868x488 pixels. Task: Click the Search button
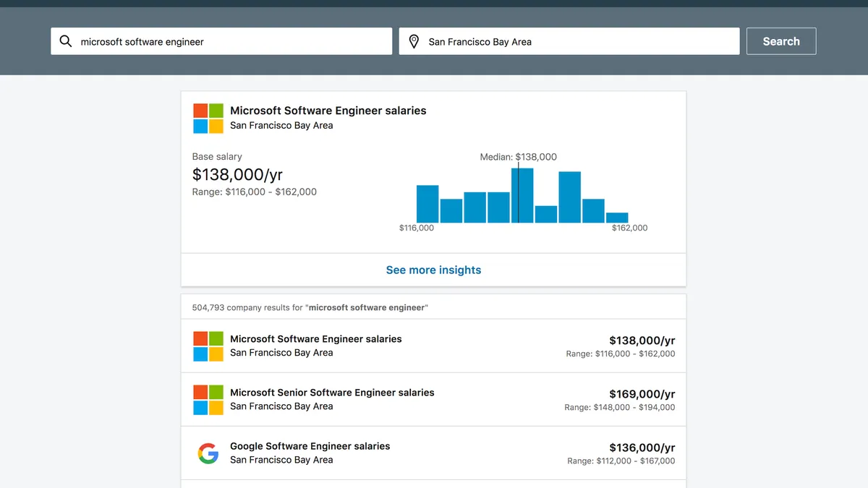point(781,41)
